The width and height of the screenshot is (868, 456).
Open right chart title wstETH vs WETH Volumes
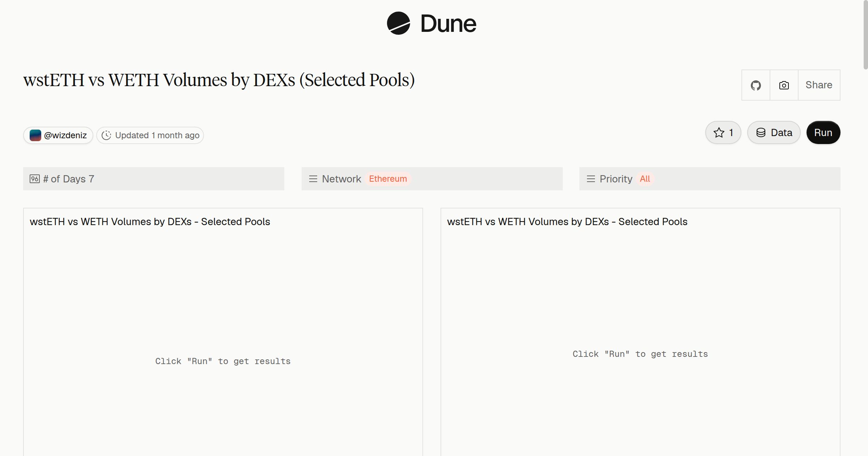coord(567,221)
